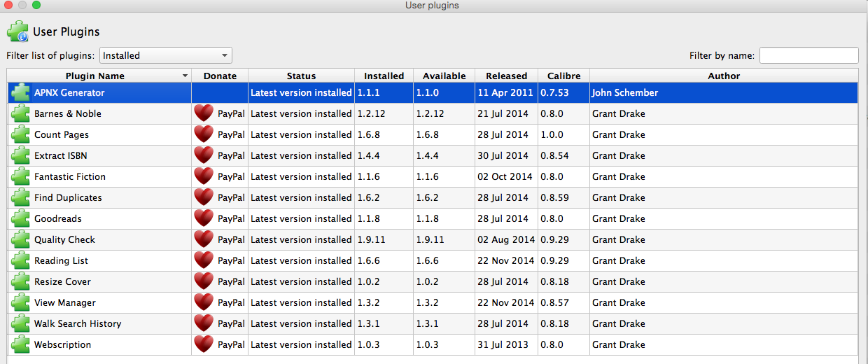Click the View Manager plugin puzzle icon
The width and height of the screenshot is (868, 364).
(21, 302)
